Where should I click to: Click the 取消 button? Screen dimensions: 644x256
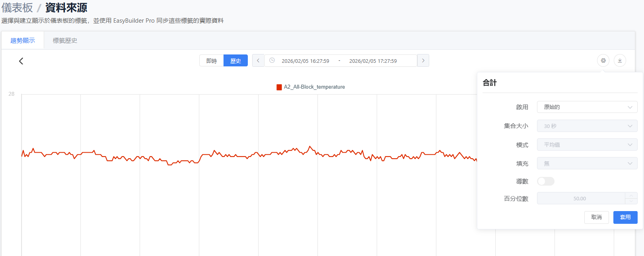(x=596, y=217)
